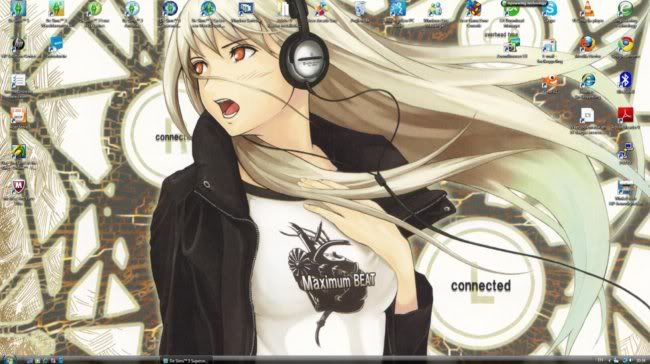Open the HP logo desktop shortcut
Viewport: 650px width, 364px height.
pos(18,46)
